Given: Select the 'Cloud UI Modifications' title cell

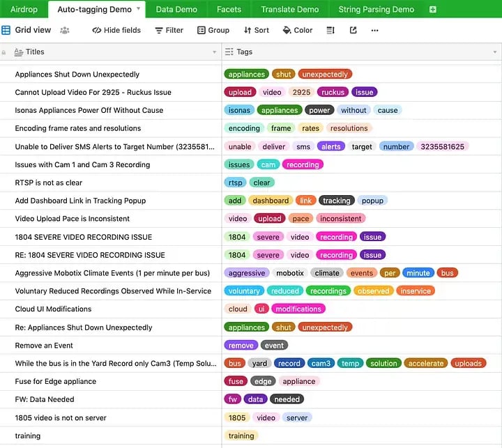Looking at the screenshot, I should pos(53,309).
